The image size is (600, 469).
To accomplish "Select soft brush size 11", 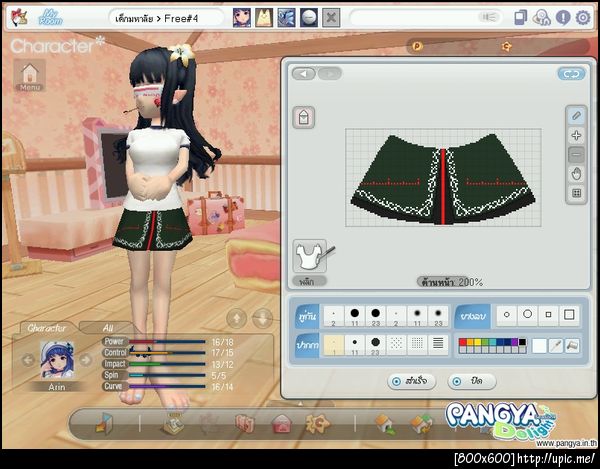I will click(417, 316).
